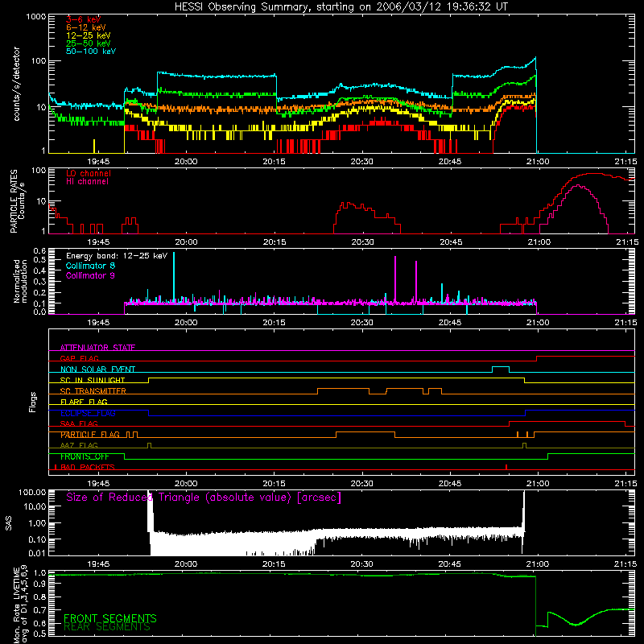
Task: Click the 100.00 y-axis label on SAS plot
Action: [x=32, y=492]
